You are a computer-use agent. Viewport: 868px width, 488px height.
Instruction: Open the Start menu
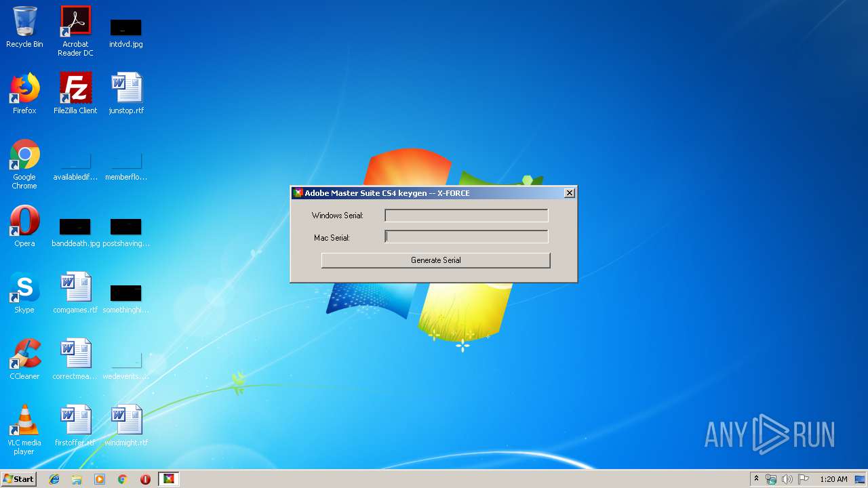point(18,479)
